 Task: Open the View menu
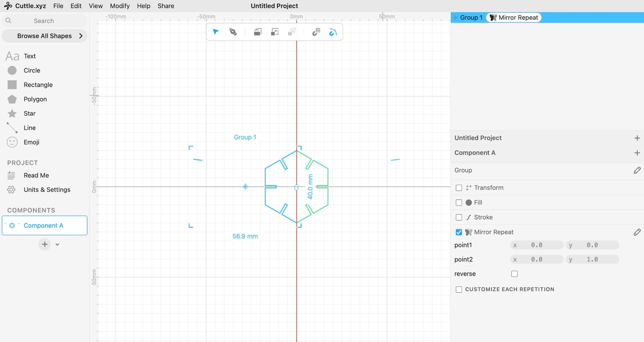point(96,6)
